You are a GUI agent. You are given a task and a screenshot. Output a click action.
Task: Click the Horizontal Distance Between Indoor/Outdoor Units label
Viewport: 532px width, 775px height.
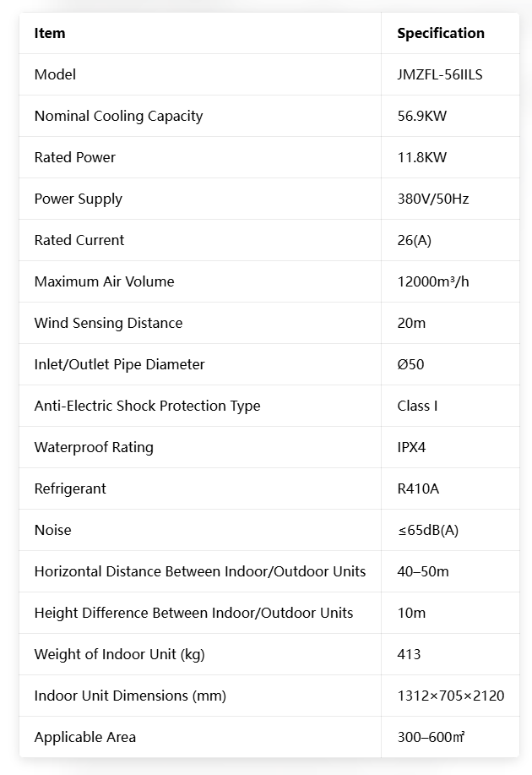200,571
